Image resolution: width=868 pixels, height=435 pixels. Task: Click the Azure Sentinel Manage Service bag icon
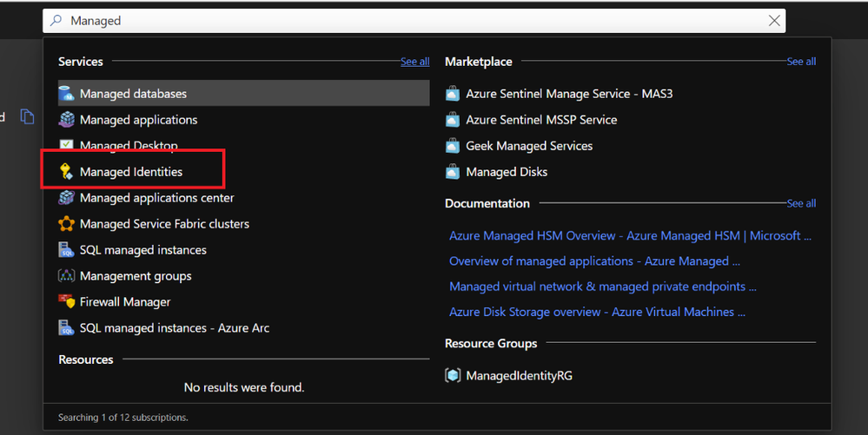click(453, 94)
